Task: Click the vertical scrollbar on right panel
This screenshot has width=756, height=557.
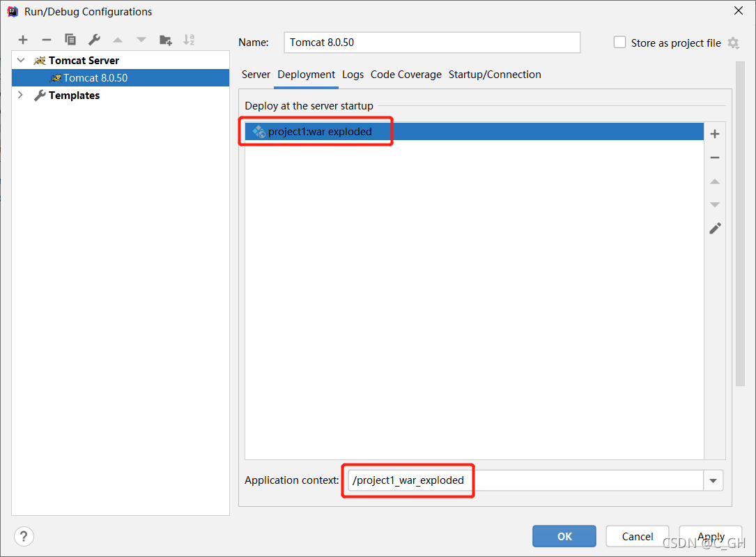Action: [740, 224]
